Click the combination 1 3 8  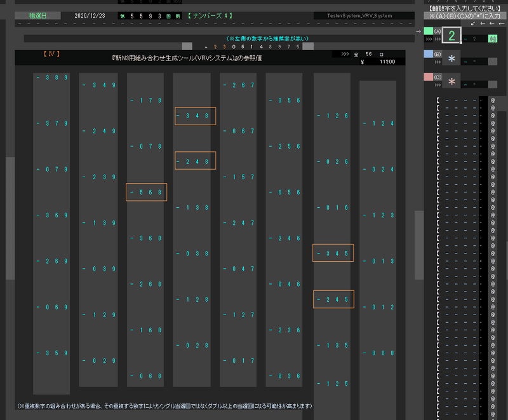pyautogui.click(x=192, y=207)
